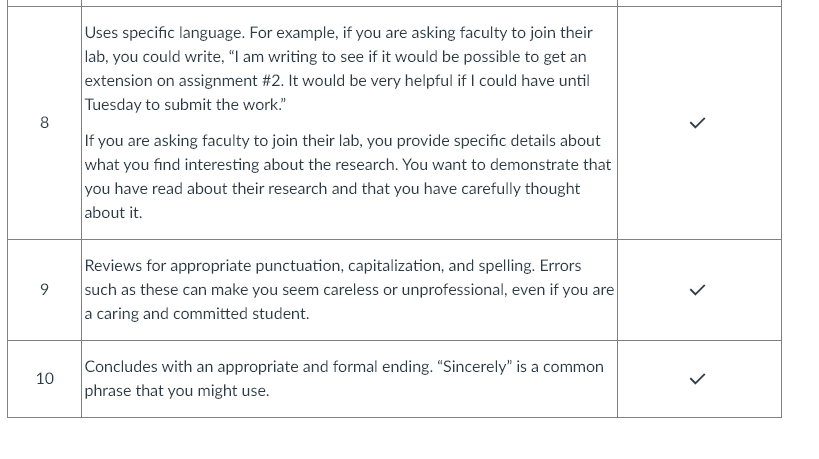Select row number 9 cell
Viewport: 819px width, 459px height.
click(44, 290)
